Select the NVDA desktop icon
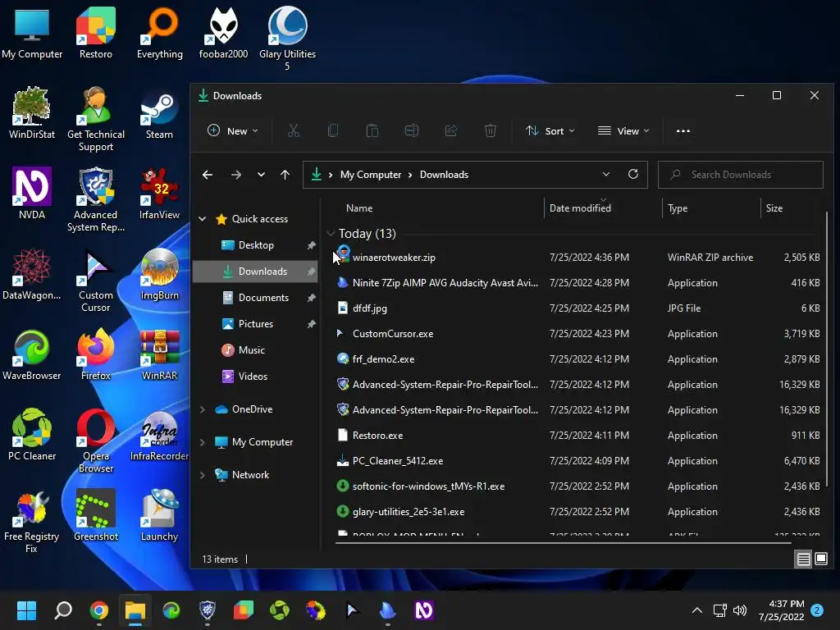 coord(32,194)
